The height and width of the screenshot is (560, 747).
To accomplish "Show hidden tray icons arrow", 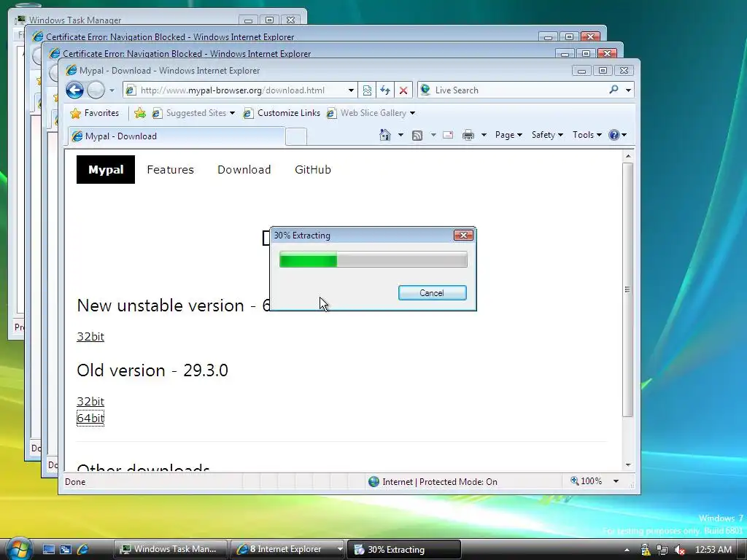I will tap(627, 550).
